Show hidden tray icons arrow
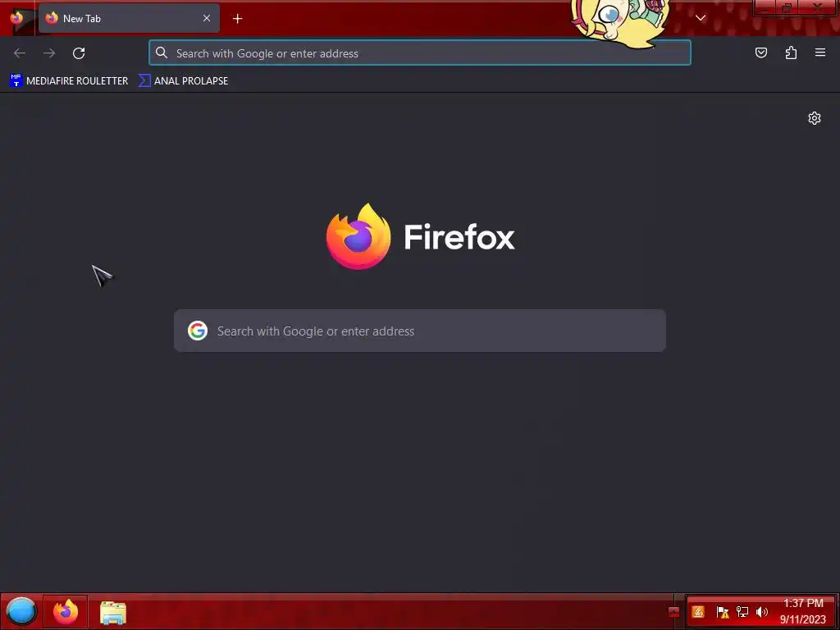 [674, 612]
